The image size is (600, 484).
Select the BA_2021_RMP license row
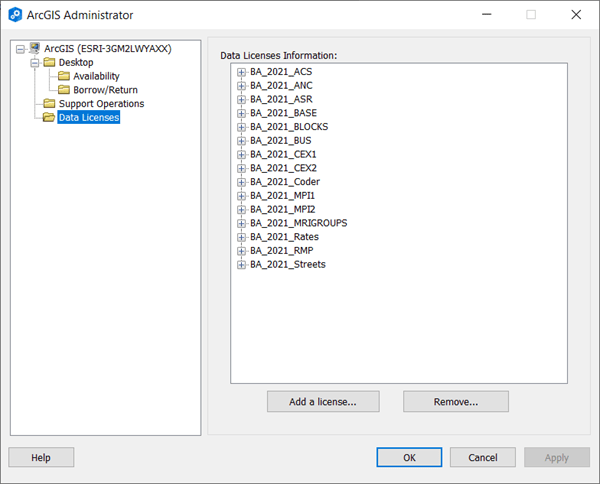coord(282,251)
